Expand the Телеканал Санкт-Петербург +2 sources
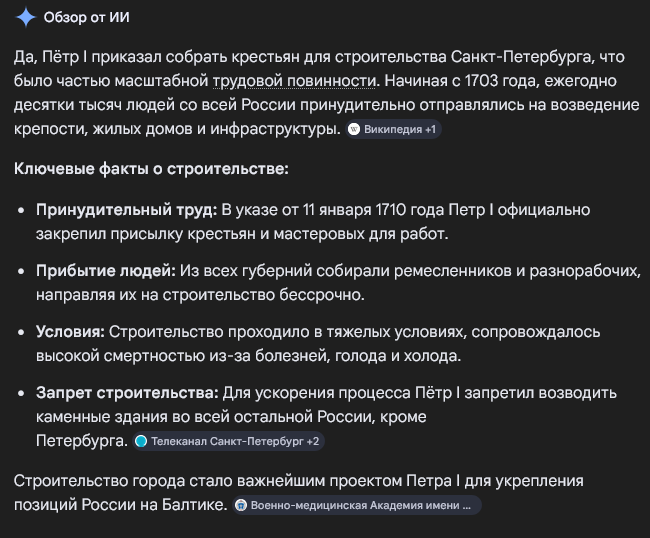 click(x=228, y=440)
